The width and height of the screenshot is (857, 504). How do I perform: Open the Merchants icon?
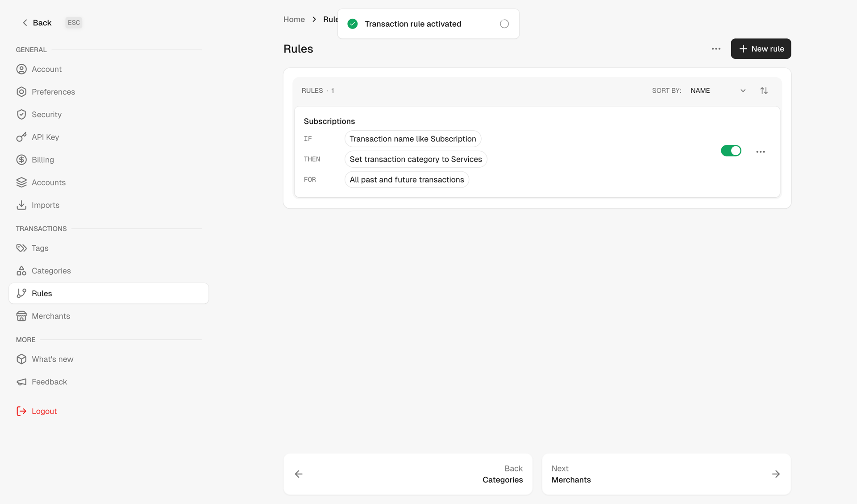(22, 316)
